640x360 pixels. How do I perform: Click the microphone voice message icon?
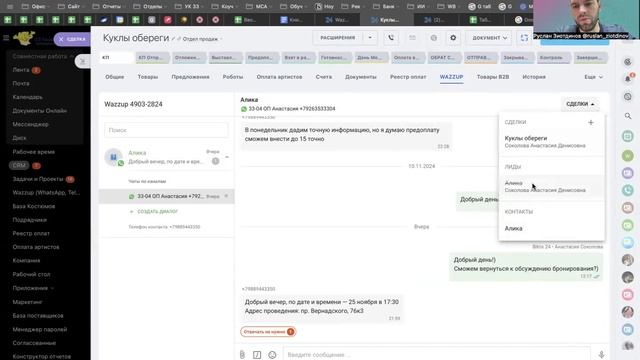pyautogui.click(x=601, y=355)
